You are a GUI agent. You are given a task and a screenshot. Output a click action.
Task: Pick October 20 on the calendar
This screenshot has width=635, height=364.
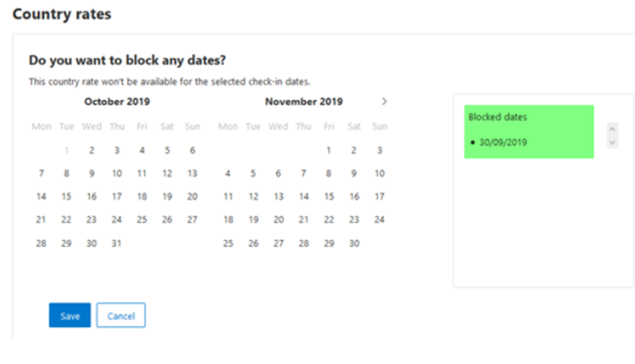tap(193, 197)
